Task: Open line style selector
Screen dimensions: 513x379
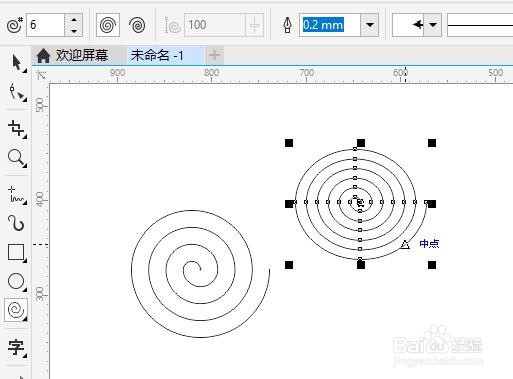Action: [x=480, y=25]
